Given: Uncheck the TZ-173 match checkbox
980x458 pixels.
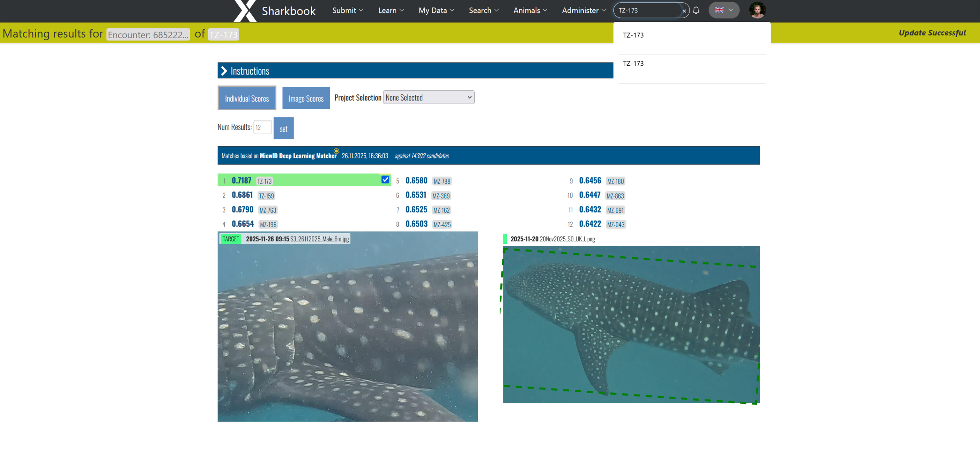Looking at the screenshot, I should pos(385,179).
